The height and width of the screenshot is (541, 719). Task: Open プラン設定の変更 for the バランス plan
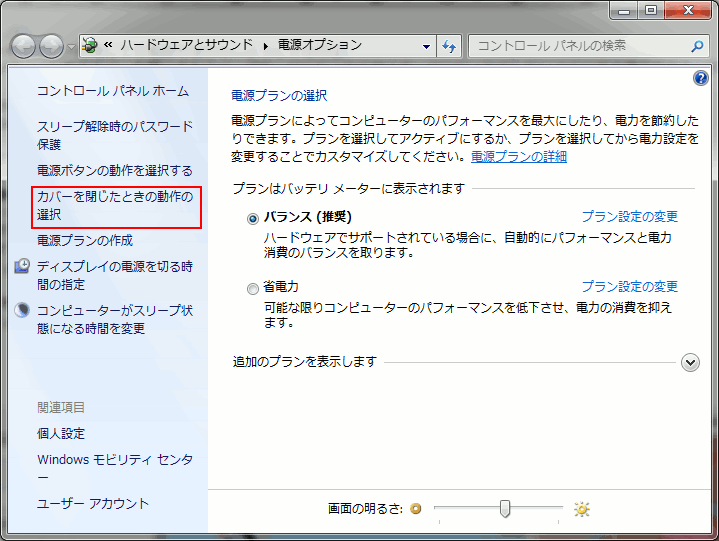(629, 216)
